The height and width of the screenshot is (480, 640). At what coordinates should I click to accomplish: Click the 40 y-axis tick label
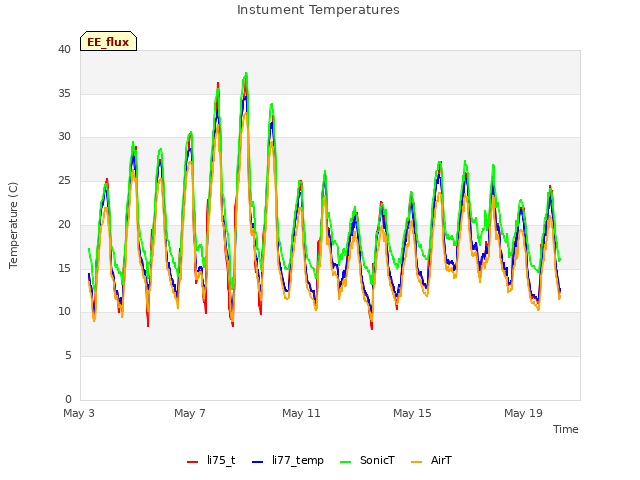(x=64, y=50)
